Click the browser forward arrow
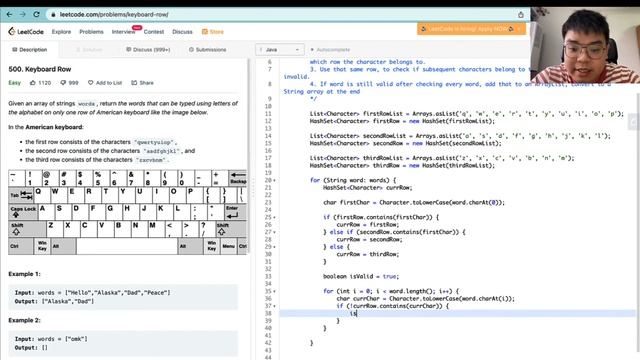This screenshot has height=360, width=640. (23, 14)
